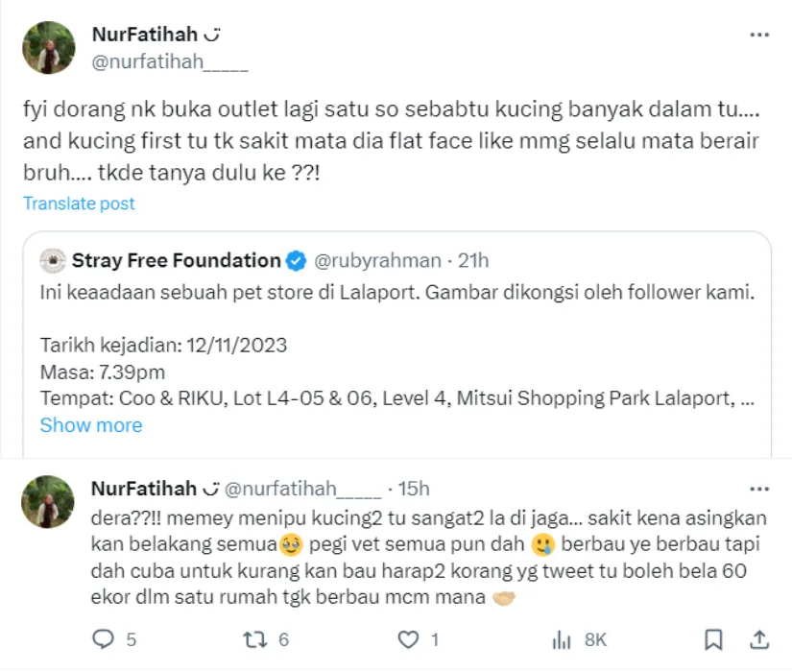This screenshot has height=672, width=792.
Task: Click the Stray Free Foundation avatar icon
Action: pyautogui.click(x=53, y=260)
